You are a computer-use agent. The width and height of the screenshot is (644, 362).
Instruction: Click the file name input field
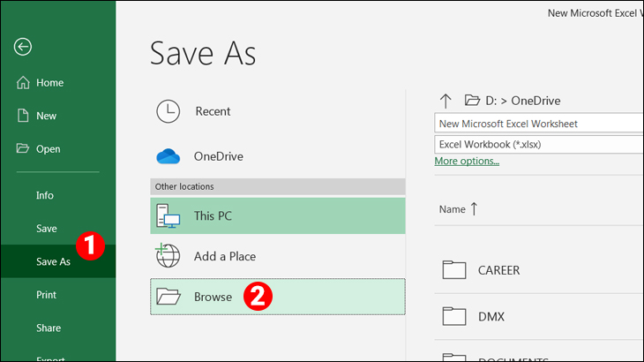tap(538, 124)
